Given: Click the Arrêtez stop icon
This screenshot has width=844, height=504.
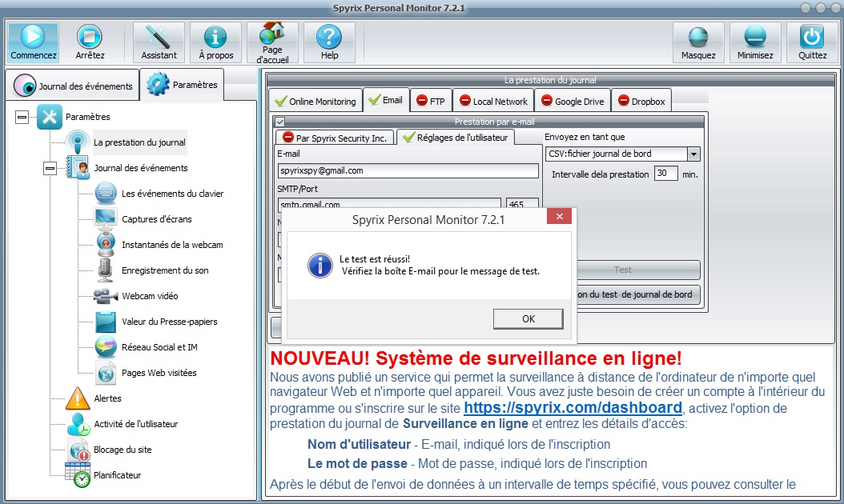Looking at the screenshot, I should pyautogui.click(x=90, y=37).
